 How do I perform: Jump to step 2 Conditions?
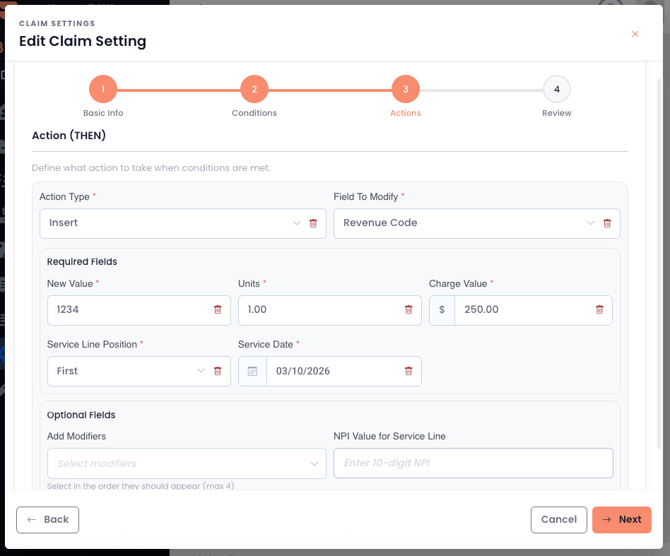coord(254,89)
